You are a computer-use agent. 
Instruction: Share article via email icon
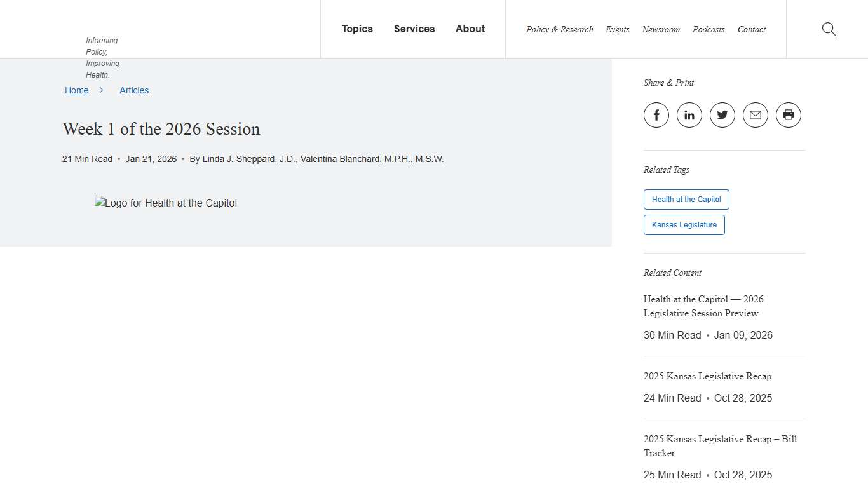pyautogui.click(x=756, y=115)
